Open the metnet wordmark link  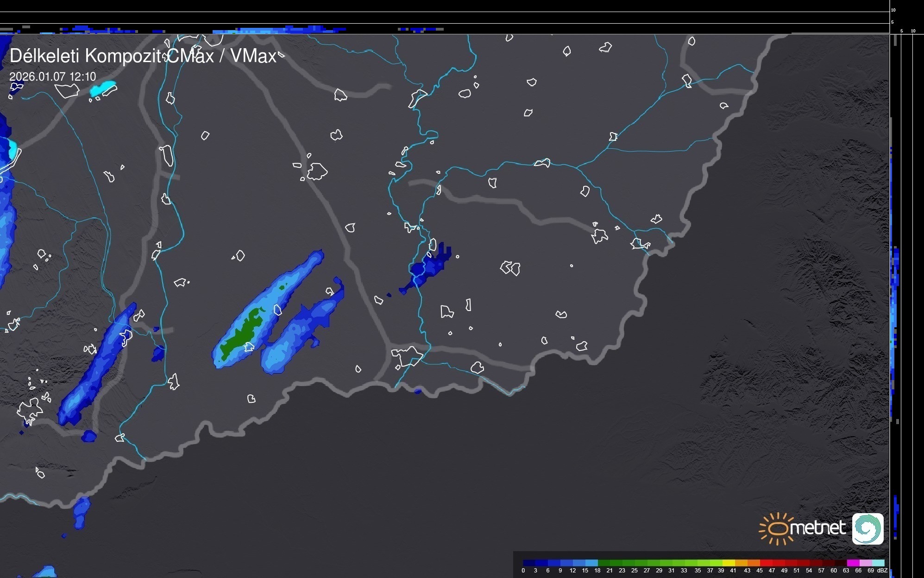pyautogui.click(x=818, y=528)
